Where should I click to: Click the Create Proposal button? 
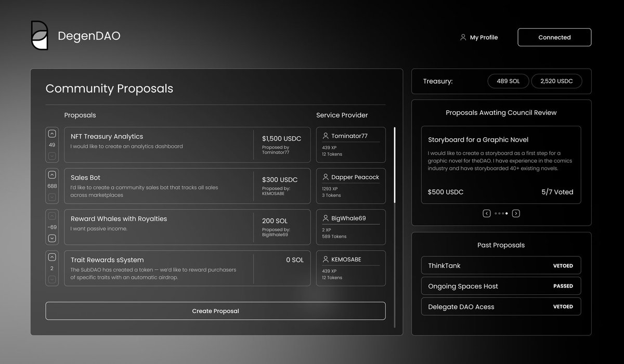click(216, 311)
